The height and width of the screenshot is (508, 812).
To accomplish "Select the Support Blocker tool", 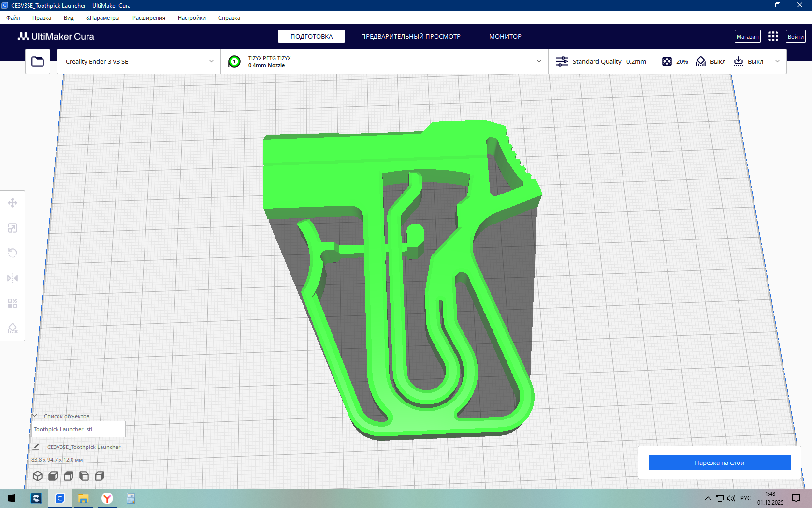I will 13,329.
